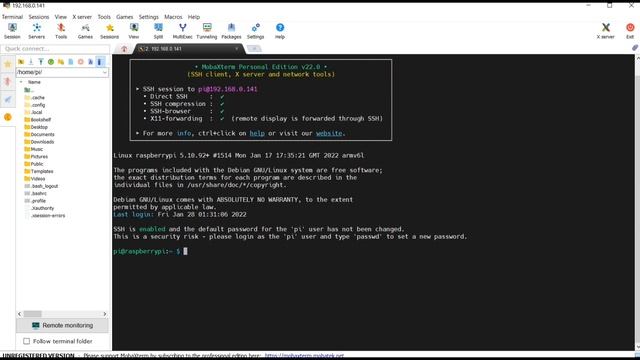Open the Packages toolbar icon

pos(231,31)
